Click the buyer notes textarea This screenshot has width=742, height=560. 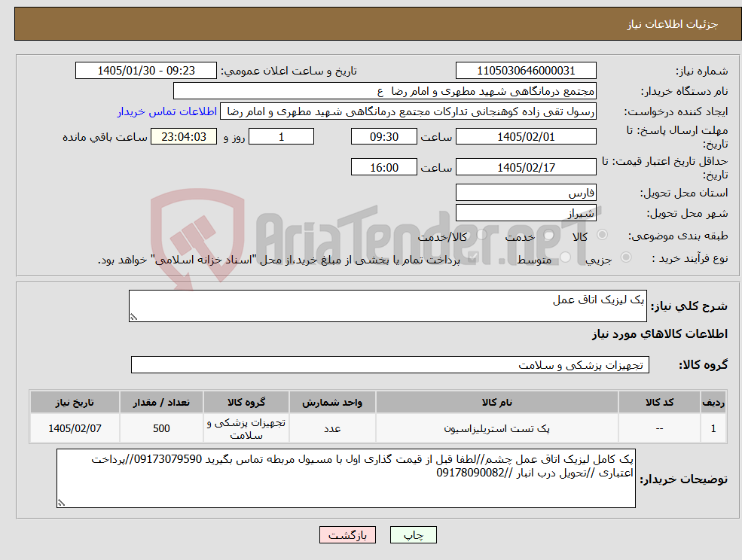tap(346, 478)
